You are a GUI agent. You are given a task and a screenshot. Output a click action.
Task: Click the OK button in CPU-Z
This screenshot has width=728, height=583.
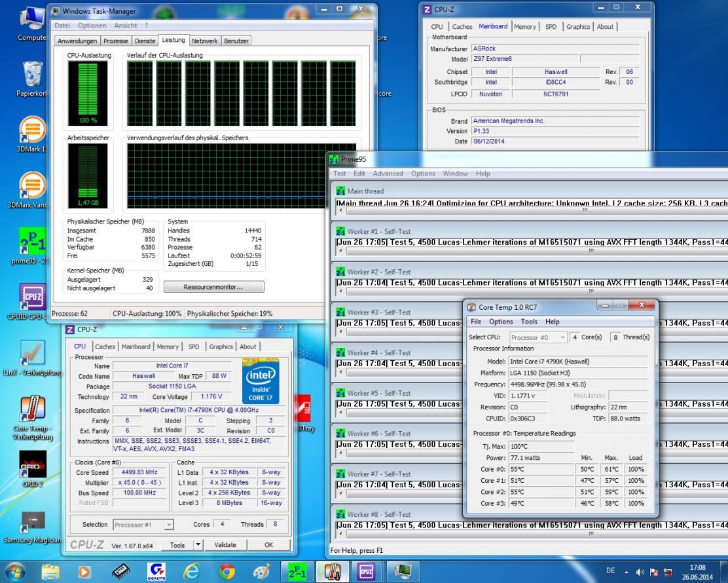click(x=269, y=544)
